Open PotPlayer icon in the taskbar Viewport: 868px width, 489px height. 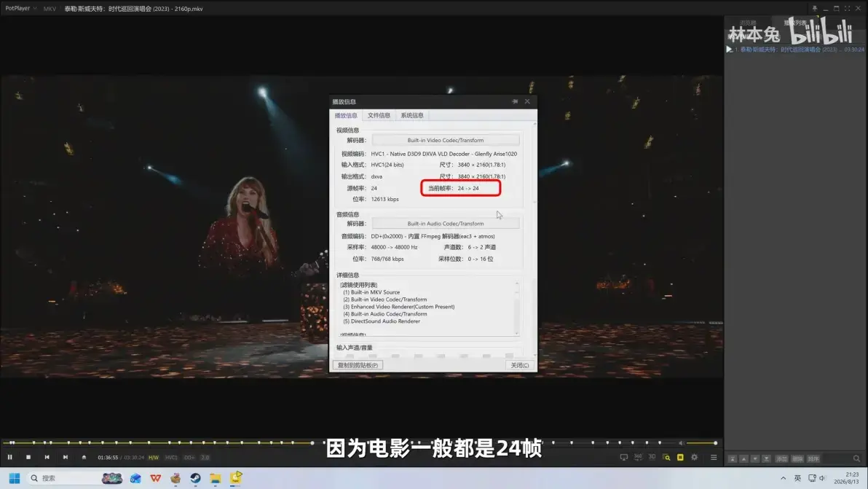(236, 477)
